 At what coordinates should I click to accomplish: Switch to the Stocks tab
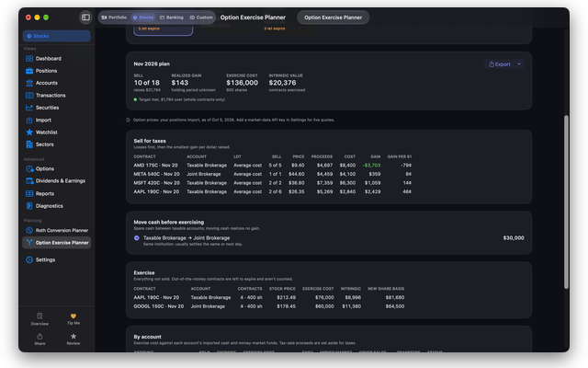[x=143, y=17]
